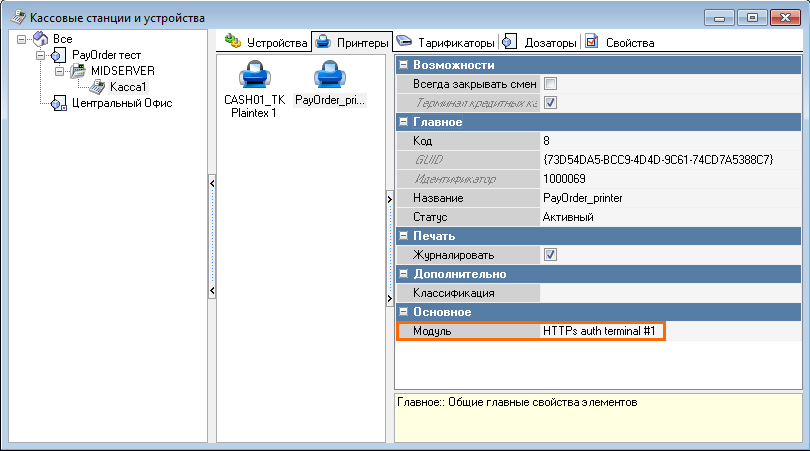Collapse the Возможности property section
The image size is (810, 451).
(404, 65)
